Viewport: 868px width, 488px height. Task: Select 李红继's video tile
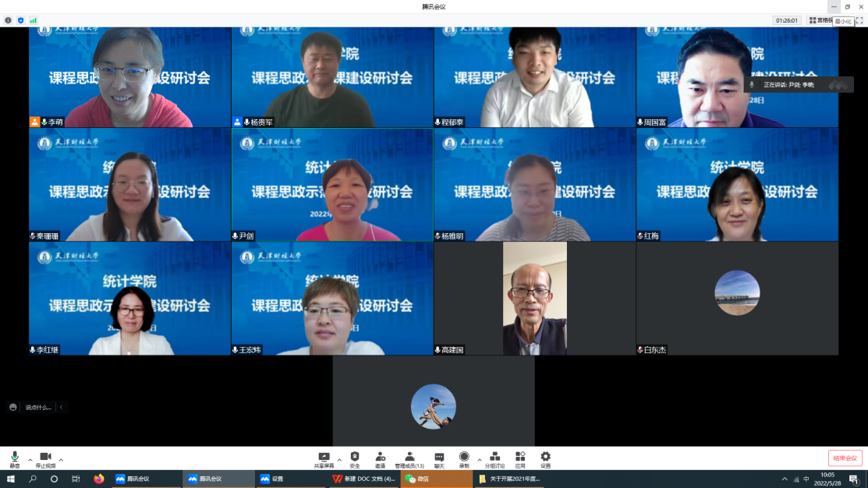129,299
